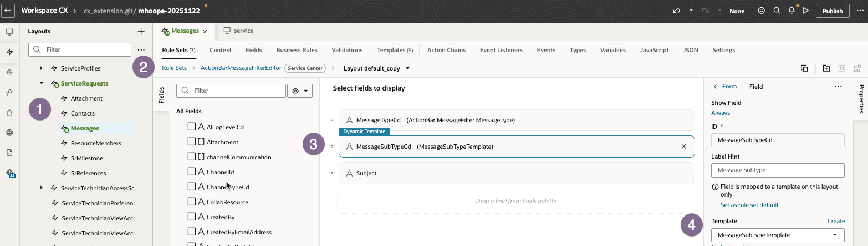Expand the ServiceProfiles tree node

click(42, 68)
